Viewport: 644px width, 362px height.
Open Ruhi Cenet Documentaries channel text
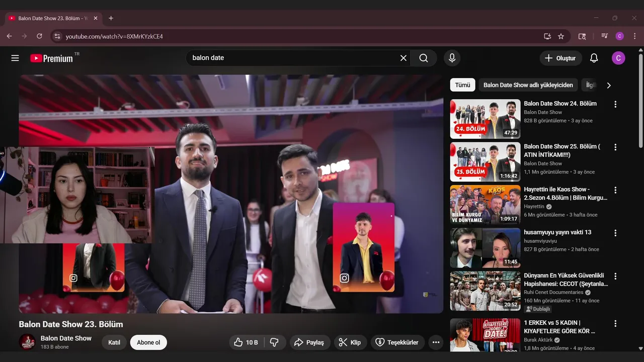point(553,293)
